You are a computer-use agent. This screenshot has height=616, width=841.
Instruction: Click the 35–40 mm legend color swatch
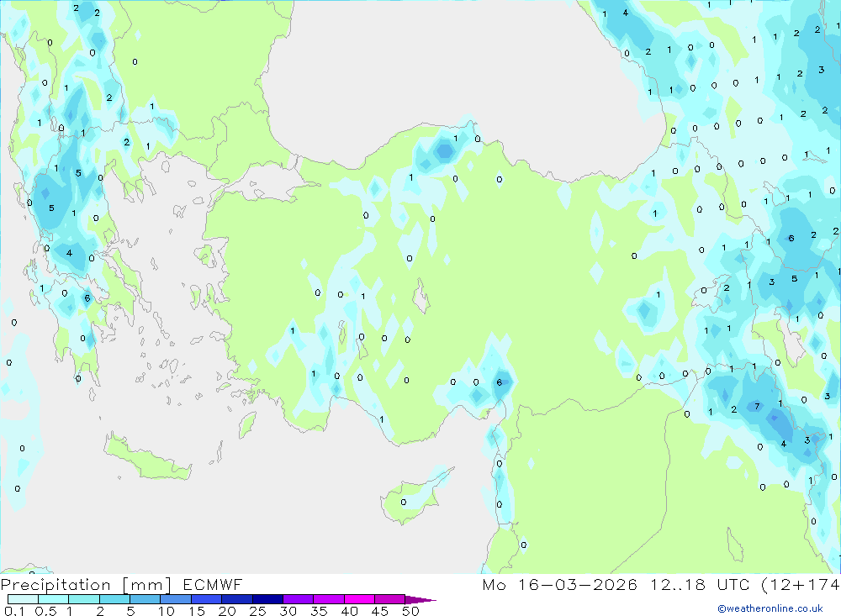click(x=329, y=599)
